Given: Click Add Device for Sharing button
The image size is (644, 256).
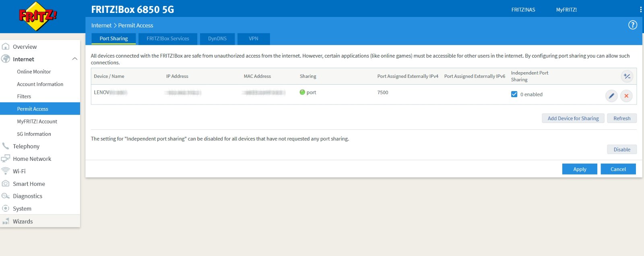Looking at the screenshot, I should [573, 118].
